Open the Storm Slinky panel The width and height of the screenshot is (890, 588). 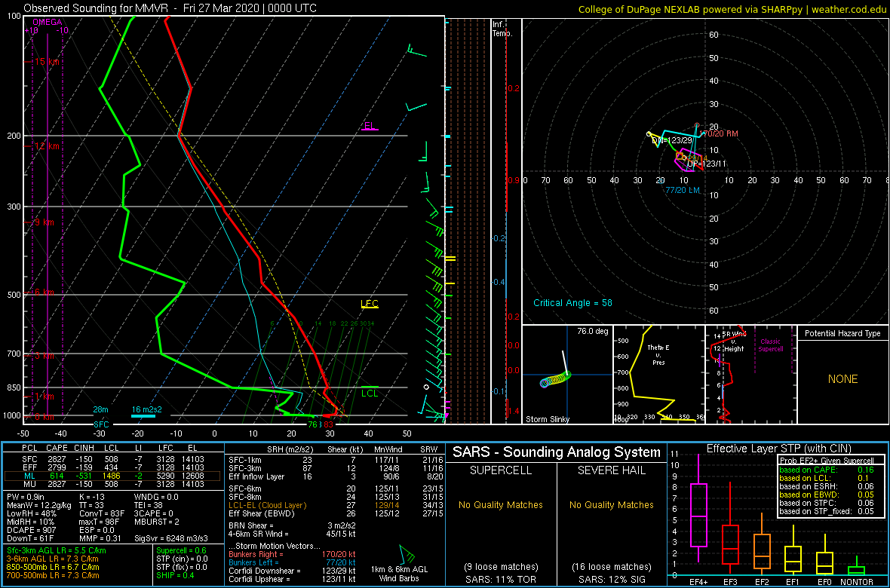566,375
